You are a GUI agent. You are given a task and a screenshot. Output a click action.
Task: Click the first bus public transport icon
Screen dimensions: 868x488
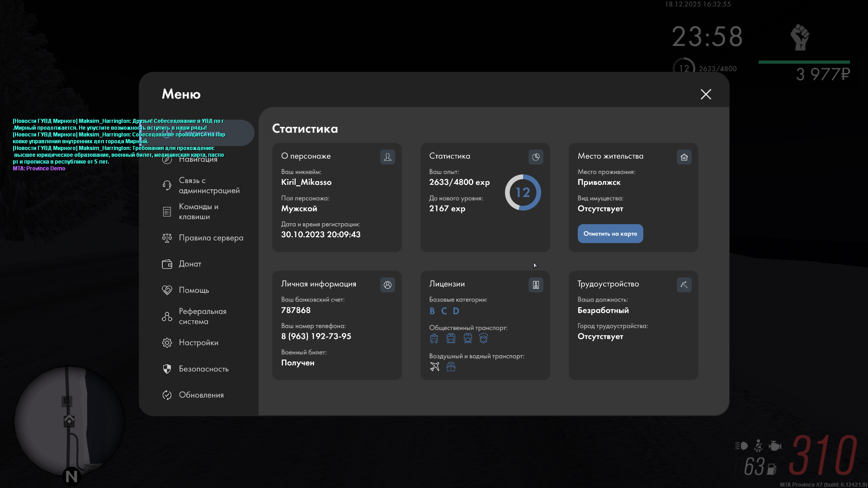pos(434,338)
